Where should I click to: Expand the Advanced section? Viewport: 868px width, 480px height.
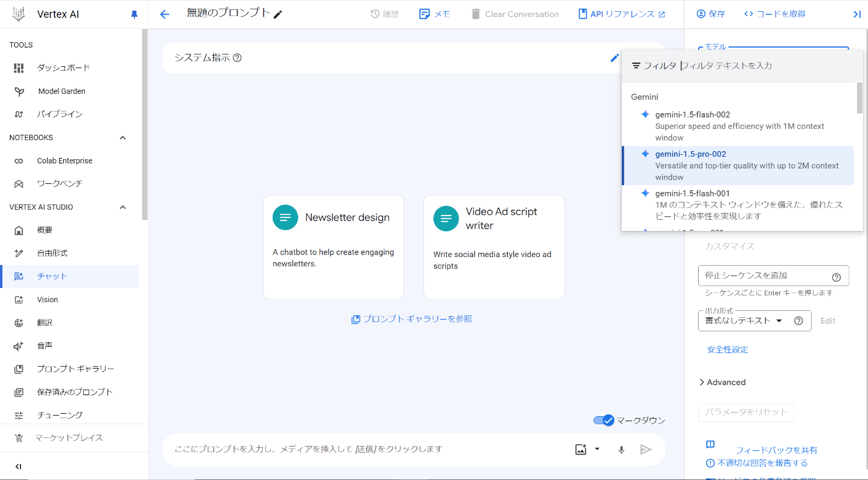point(722,382)
